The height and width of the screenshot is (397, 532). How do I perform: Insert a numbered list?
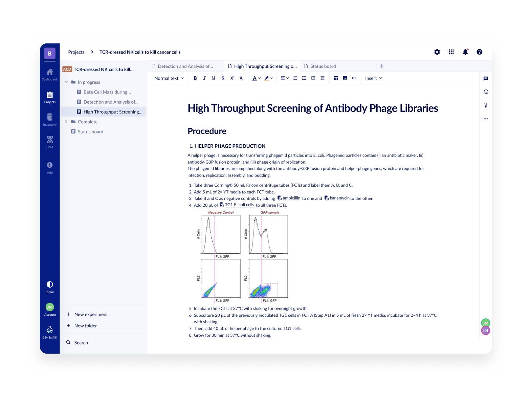click(295, 78)
